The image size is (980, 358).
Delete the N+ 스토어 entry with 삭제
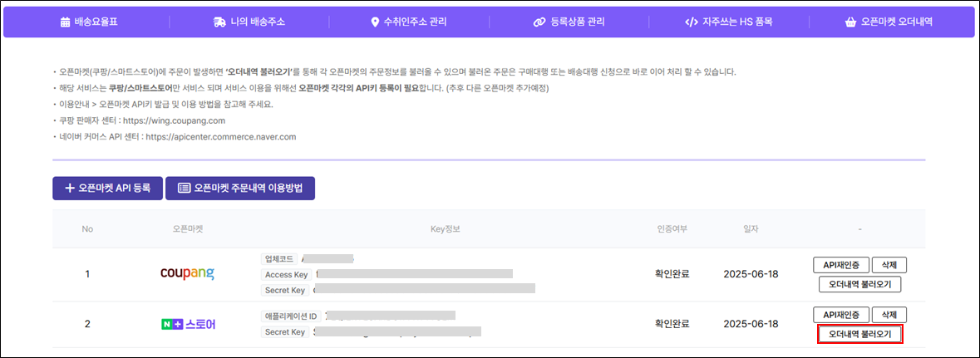pos(889,315)
